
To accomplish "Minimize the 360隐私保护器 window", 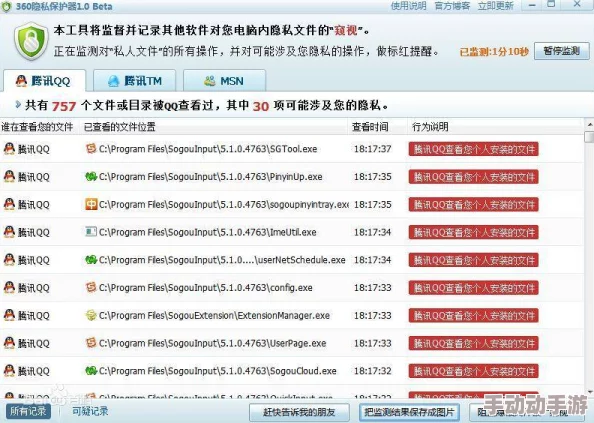I will 532,5.
